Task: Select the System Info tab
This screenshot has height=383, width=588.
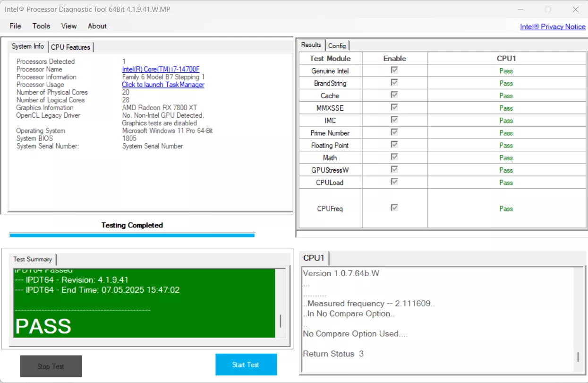Action: pyautogui.click(x=28, y=46)
